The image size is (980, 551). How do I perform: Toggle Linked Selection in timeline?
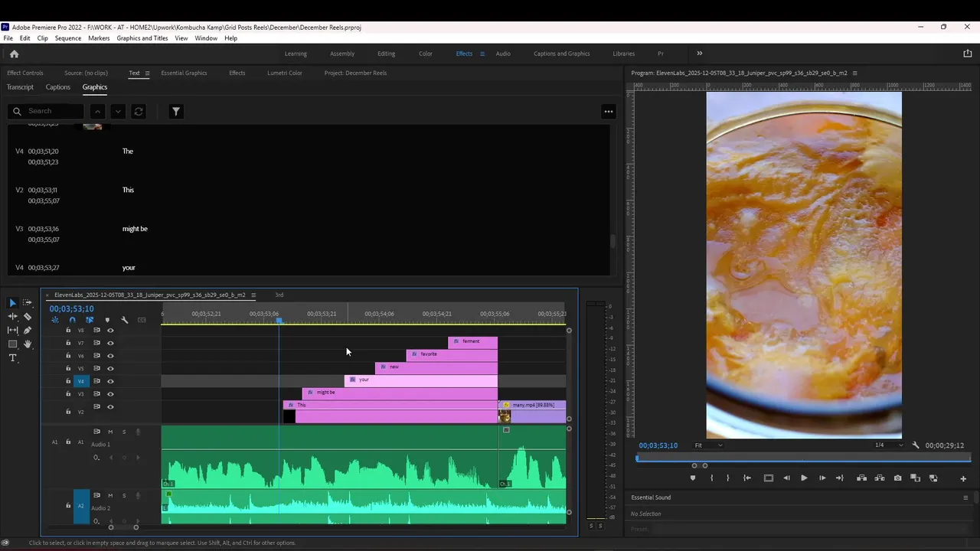[x=90, y=320]
